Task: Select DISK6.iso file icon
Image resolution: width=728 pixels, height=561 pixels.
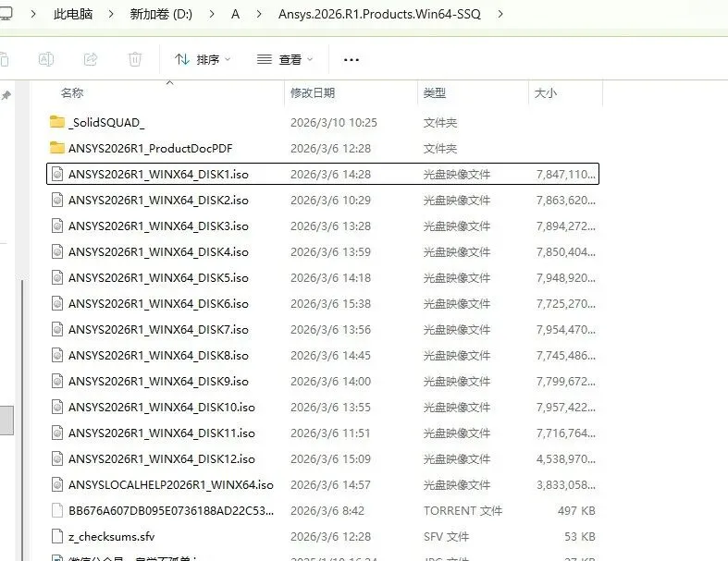Action: click(57, 303)
